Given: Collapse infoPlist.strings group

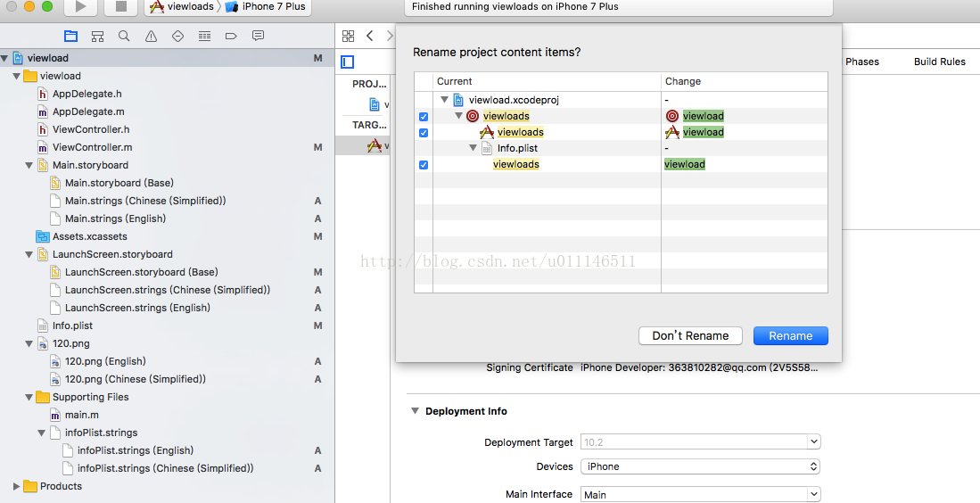Looking at the screenshot, I should (42, 433).
